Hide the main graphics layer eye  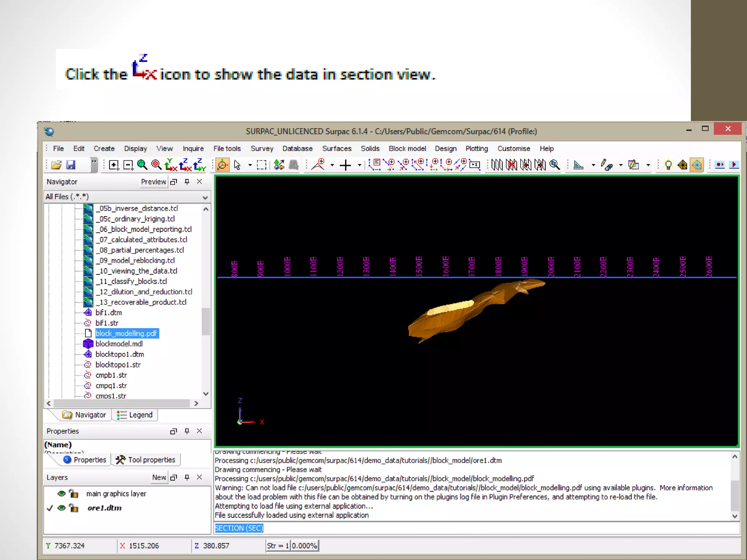(x=61, y=494)
